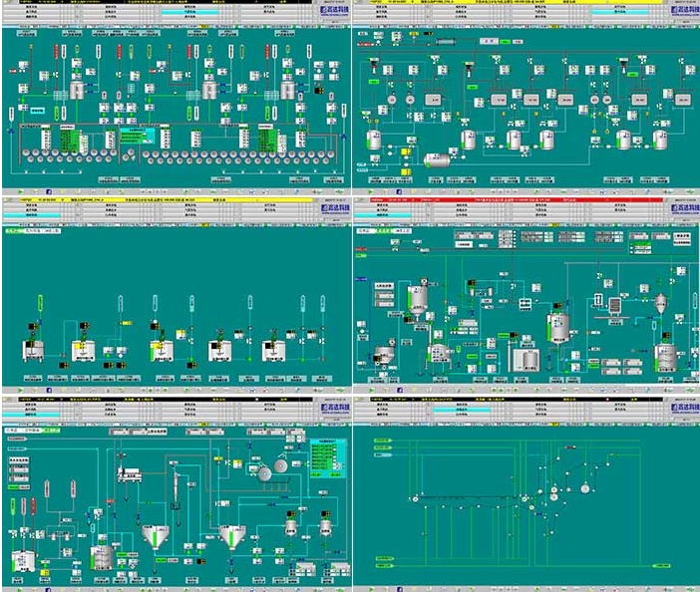Click horizontal silver tank in upper-right process panel
Image resolution: width=700 pixels, height=592 pixels.
437,159
